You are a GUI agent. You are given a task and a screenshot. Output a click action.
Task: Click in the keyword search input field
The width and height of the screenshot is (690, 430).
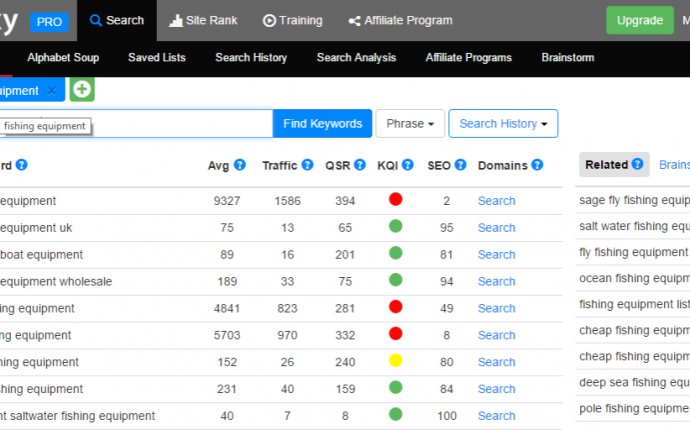point(136,124)
